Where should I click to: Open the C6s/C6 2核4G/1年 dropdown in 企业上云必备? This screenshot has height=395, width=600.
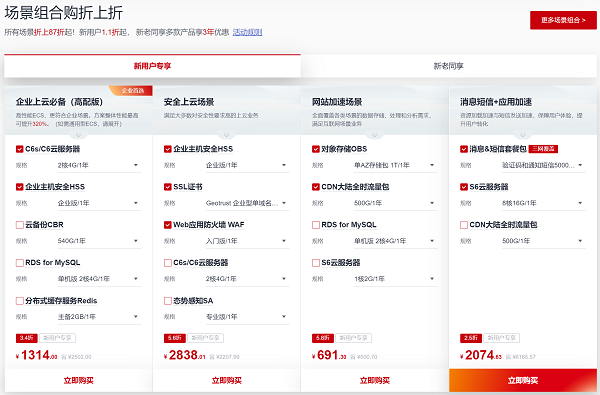99,165
